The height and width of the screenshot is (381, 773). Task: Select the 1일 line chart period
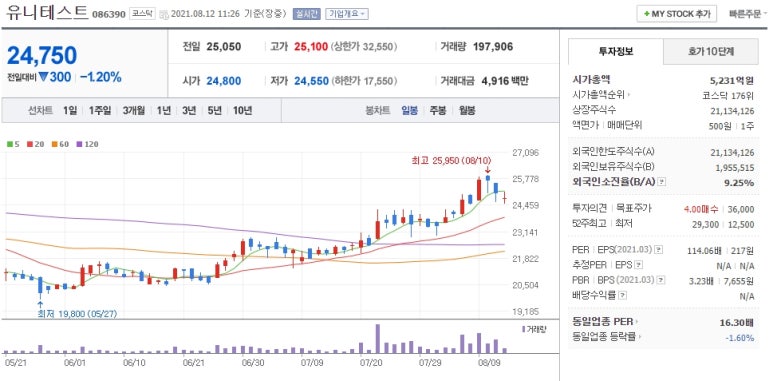tap(70, 110)
